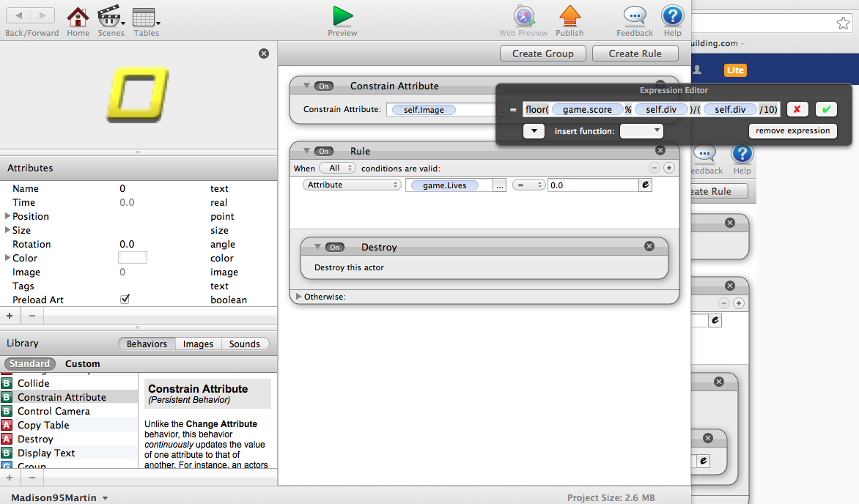Open the attribute browser arrow in Expression Editor
The width and height of the screenshot is (859, 504).
tap(534, 131)
